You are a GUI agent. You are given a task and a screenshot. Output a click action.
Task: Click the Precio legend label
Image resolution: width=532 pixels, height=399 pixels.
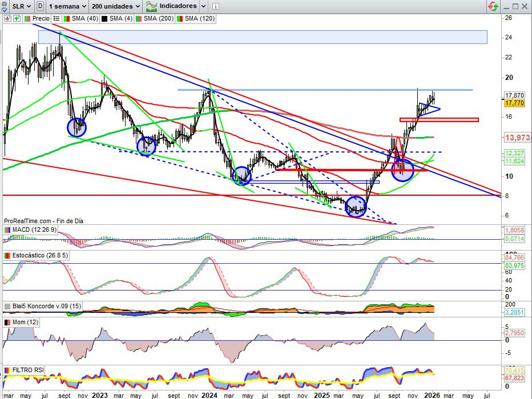[41, 18]
